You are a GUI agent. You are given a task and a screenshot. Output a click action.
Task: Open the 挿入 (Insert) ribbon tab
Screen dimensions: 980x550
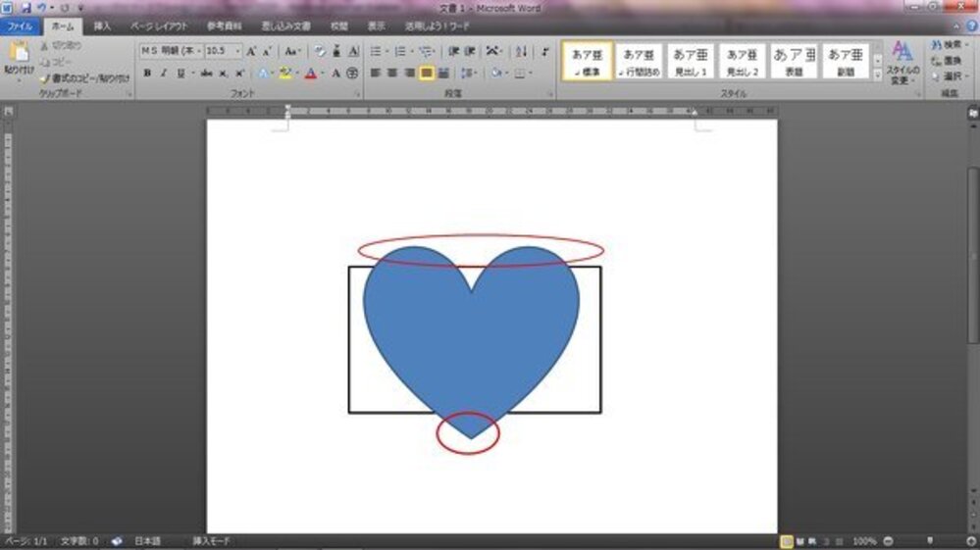(102, 26)
